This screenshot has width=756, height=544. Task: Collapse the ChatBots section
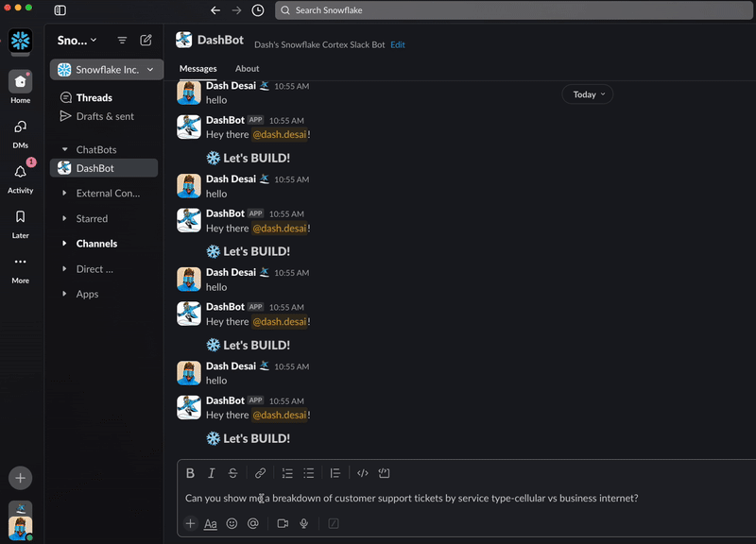pyautogui.click(x=64, y=150)
